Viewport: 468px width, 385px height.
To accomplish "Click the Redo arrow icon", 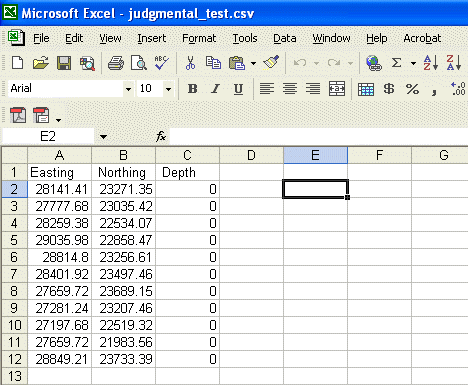I will click(334, 63).
